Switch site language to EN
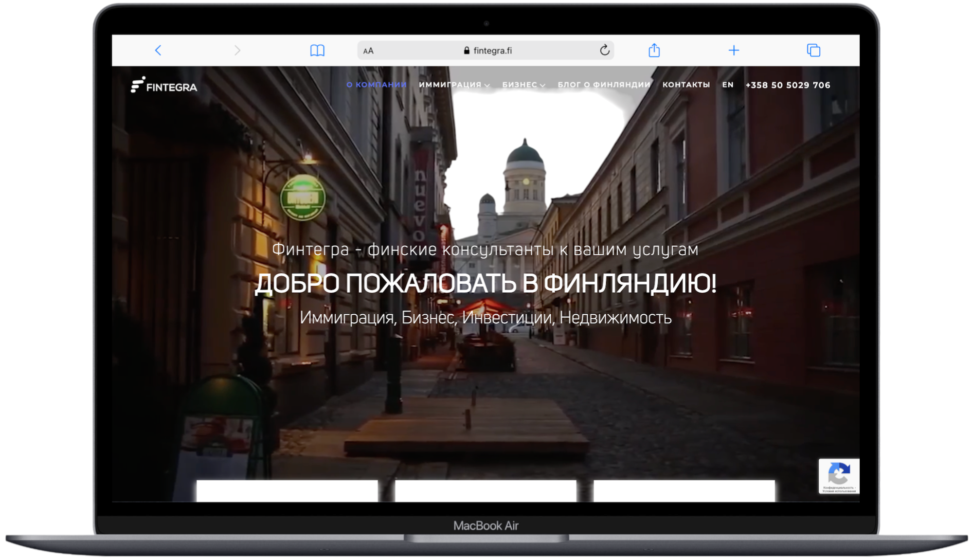This screenshot has height=560, width=973. (x=728, y=85)
